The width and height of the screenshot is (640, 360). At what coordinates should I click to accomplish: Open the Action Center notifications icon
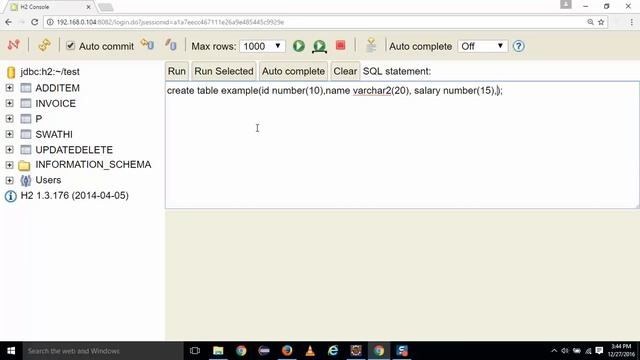[x=599, y=351]
